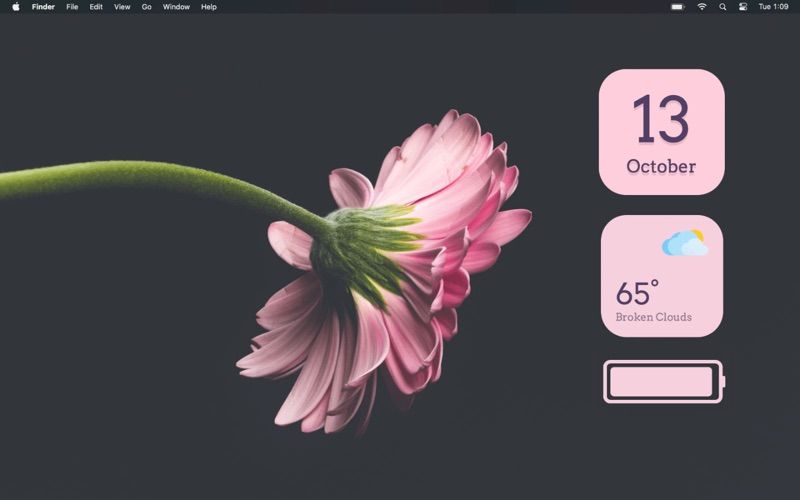Open Control Center icon in menu bar

click(743, 7)
